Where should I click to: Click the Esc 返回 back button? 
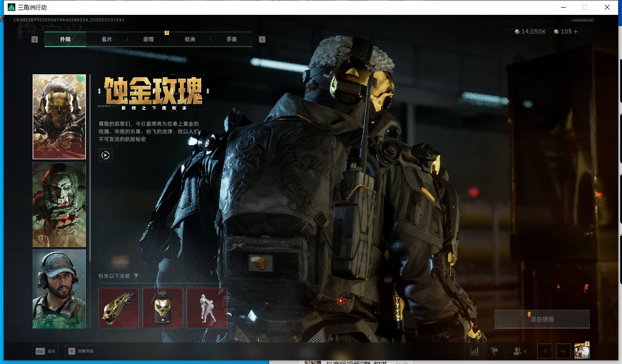point(45,352)
